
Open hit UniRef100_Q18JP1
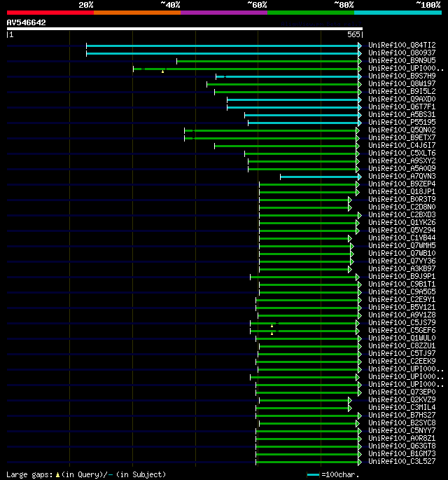(402, 191)
